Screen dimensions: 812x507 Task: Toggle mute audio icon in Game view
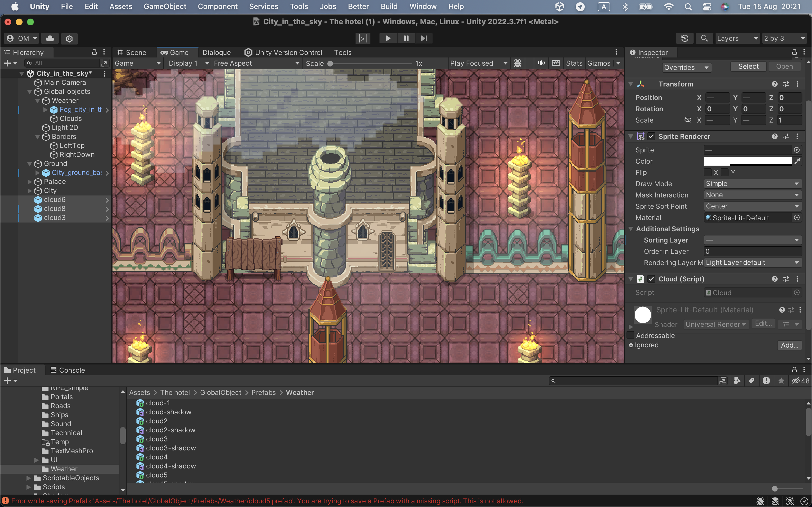point(541,63)
